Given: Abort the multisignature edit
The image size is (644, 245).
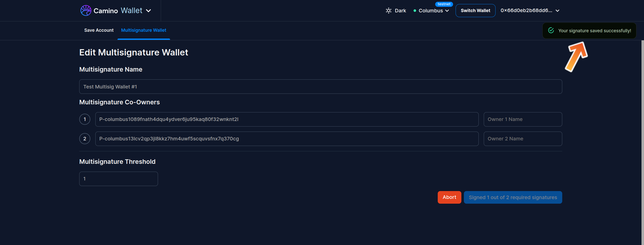Looking at the screenshot, I should [449, 197].
